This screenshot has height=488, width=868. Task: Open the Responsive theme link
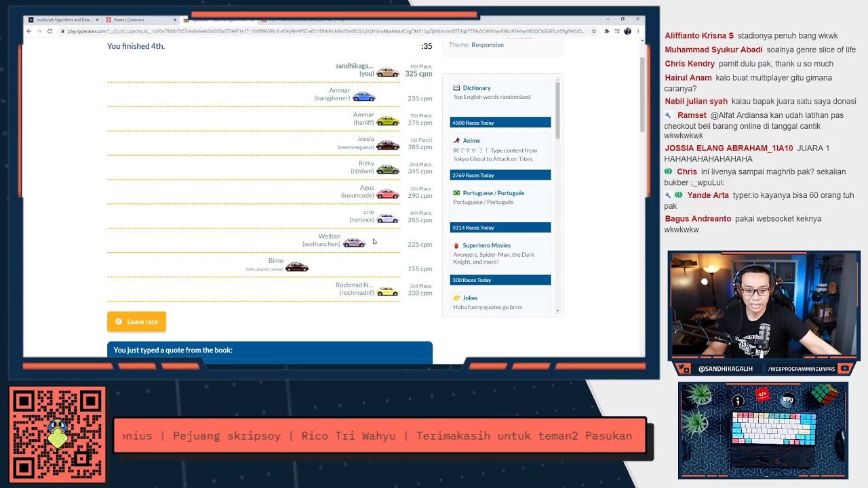coord(488,45)
